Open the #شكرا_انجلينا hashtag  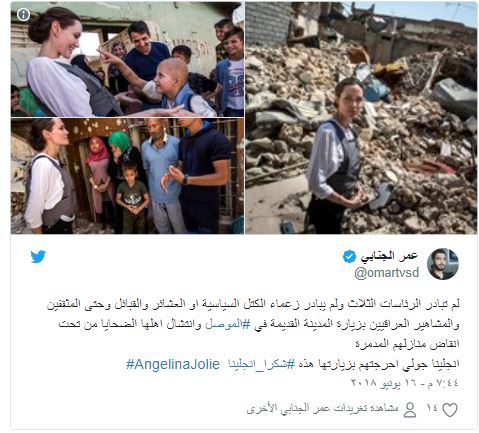[x=262, y=364]
